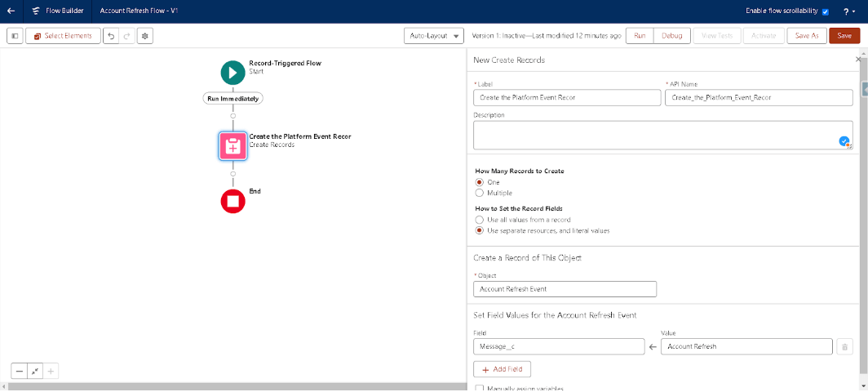This screenshot has width=868, height=392.
Task: Zoom in the canvas
Action: [51, 371]
